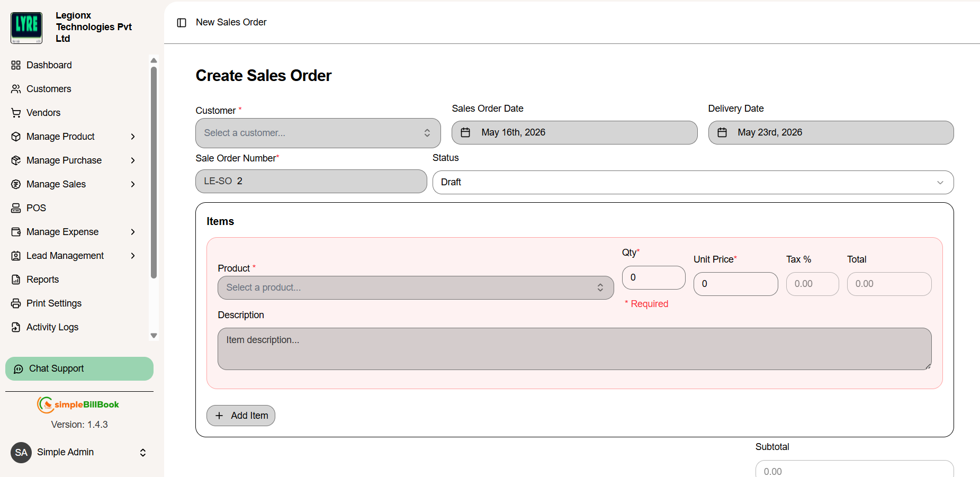Click the calendar icon in Delivery Date
The height and width of the screenshot is (477, 980).
722,132
